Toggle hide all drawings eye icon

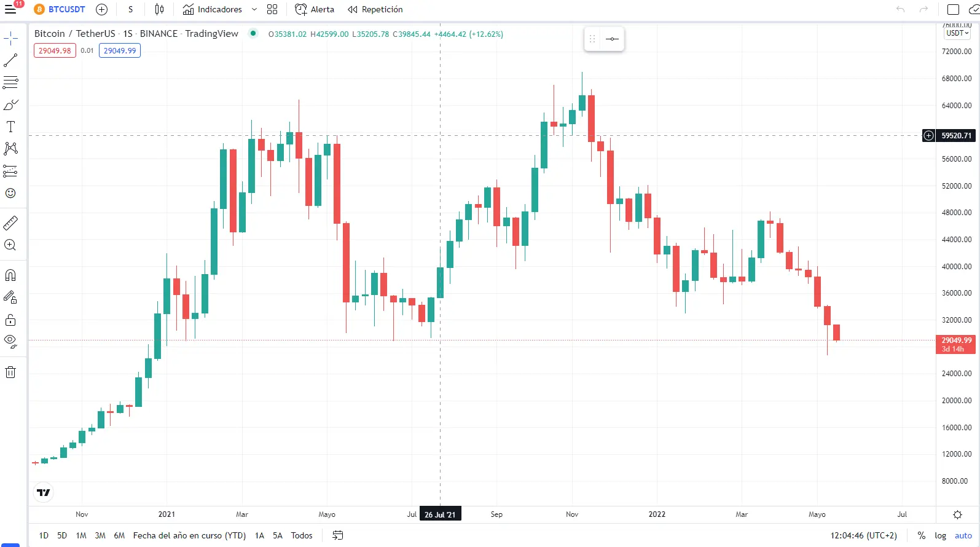(x=10, y=341)
